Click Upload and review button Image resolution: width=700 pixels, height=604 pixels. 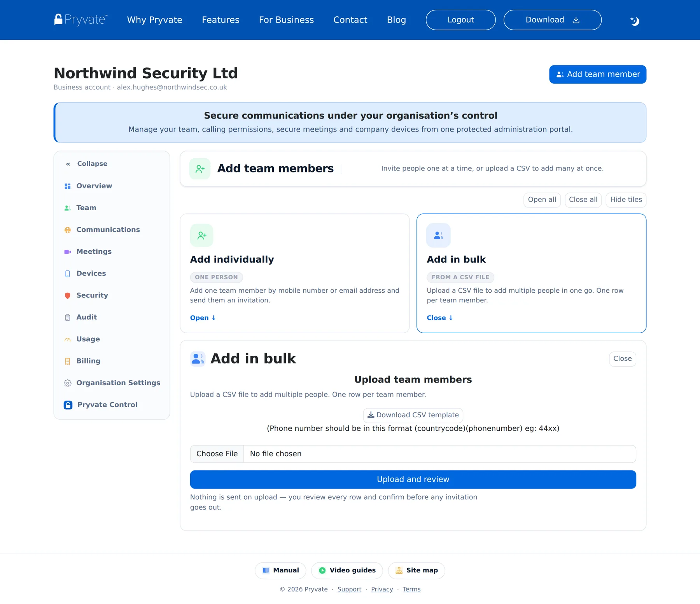(x=413, y=479)
